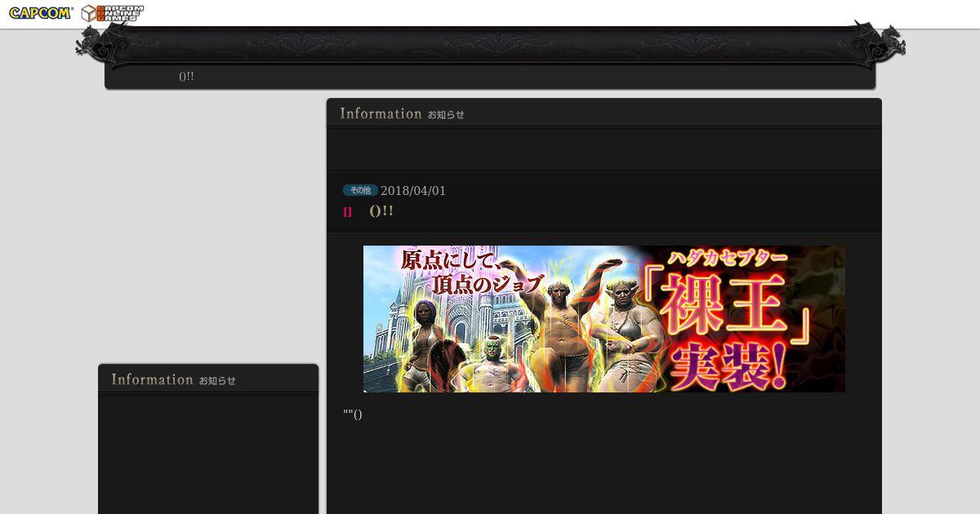Select the sidebar Information お知らせ heading

pos(173,380)
